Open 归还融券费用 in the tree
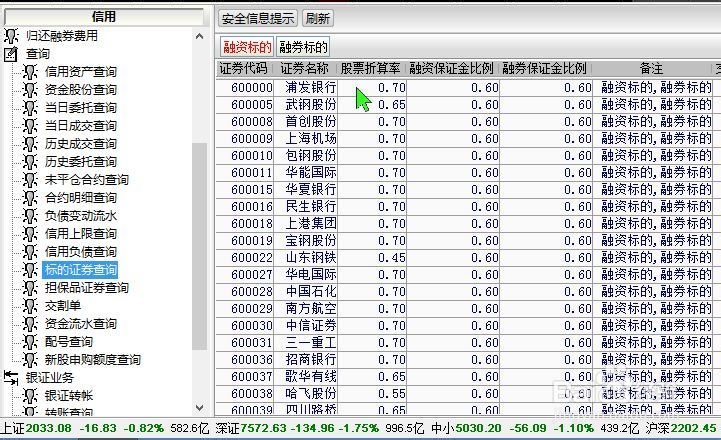 click(62, 35)
